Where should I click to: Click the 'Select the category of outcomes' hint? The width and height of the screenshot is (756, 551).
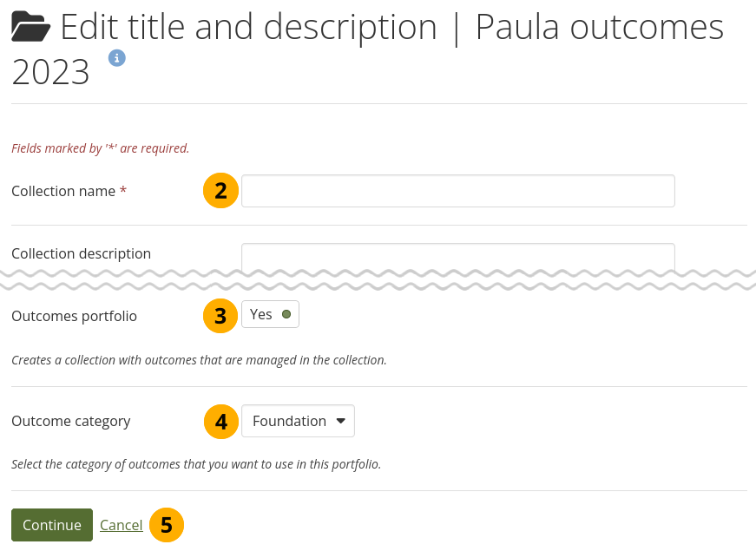pos(196,464)
